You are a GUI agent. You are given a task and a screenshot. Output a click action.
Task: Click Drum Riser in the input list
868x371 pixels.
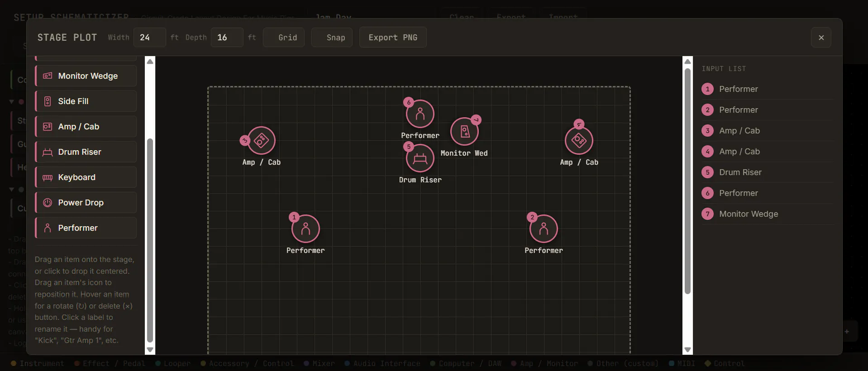[x=767, y=172]
